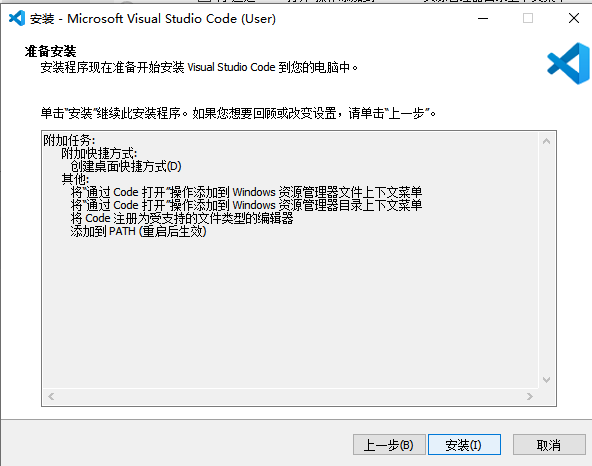Click the 安装程序现在准备开始安装 description text
Image resolution: width=592 pixels, height=466 pixels.
[x=199, y=67]
